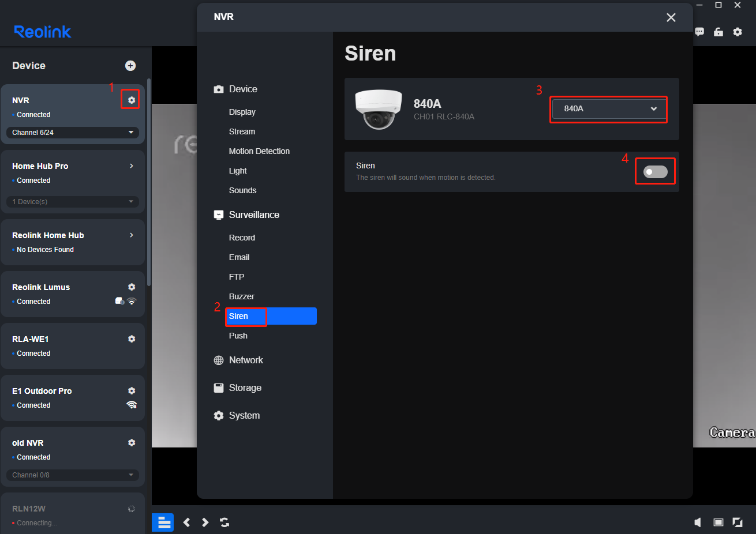The width and height of the screenshot is (756, 534).
Task: Maximize the Reolink window
Action: 718,5
